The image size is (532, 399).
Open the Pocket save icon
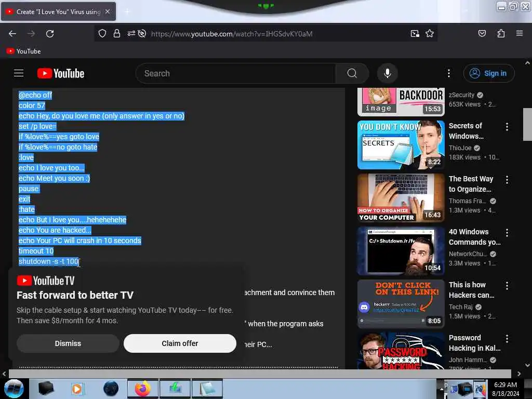coord(482,34)
